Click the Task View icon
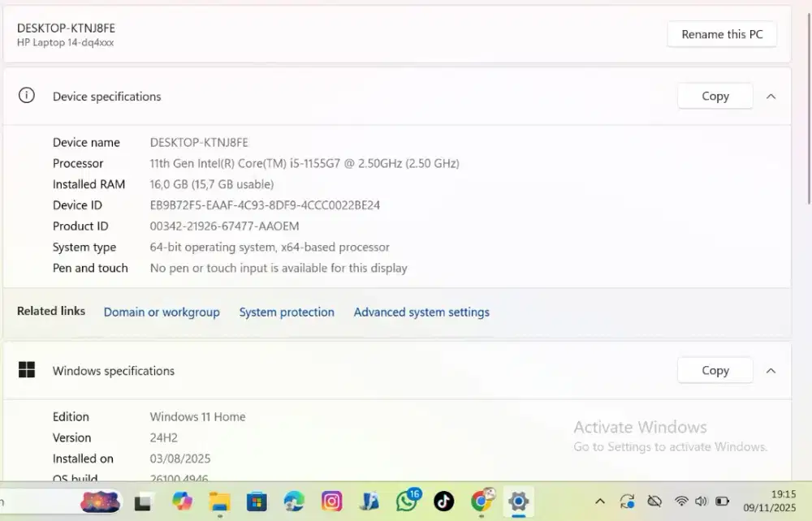812x521 pixels. pyautogui.click(x=144, y=502)
